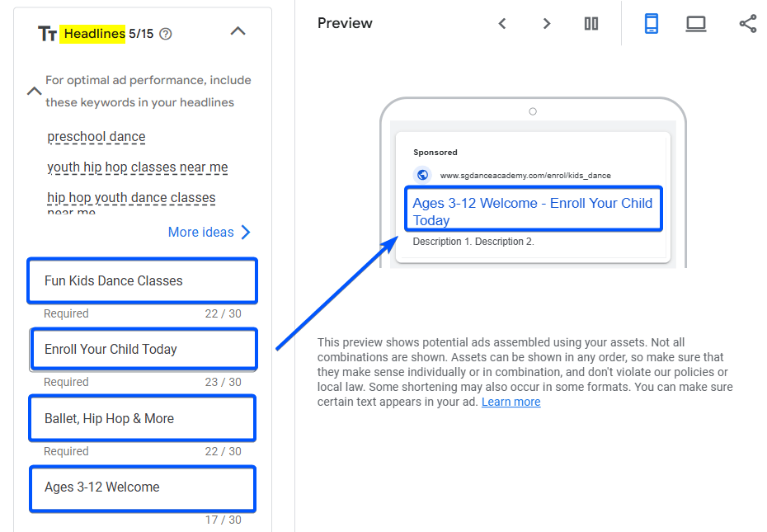767x532 pixels.
Task: Collapse the keyword suggestions list
Action: (x=34, y=92)
